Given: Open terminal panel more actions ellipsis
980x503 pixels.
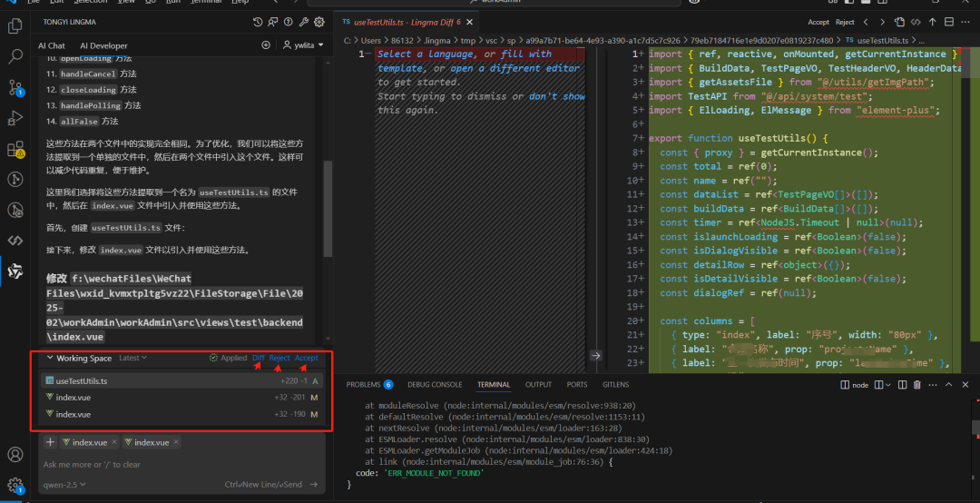Looking at the screenshot, I should pyautogui.click(x=933, y=385).
